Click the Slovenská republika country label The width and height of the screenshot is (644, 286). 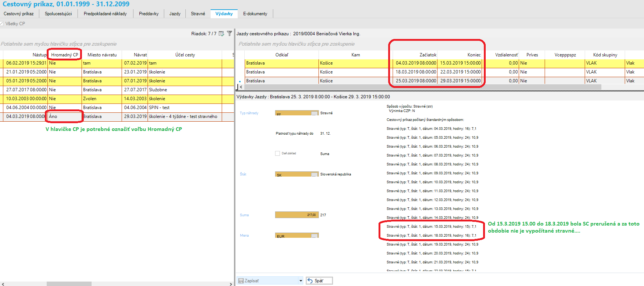pyautogui.click(x=336, y=174)
